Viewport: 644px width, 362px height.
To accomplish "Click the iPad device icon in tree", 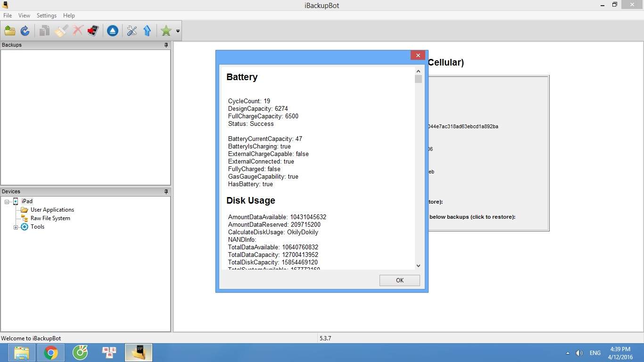I will [16, 201].
